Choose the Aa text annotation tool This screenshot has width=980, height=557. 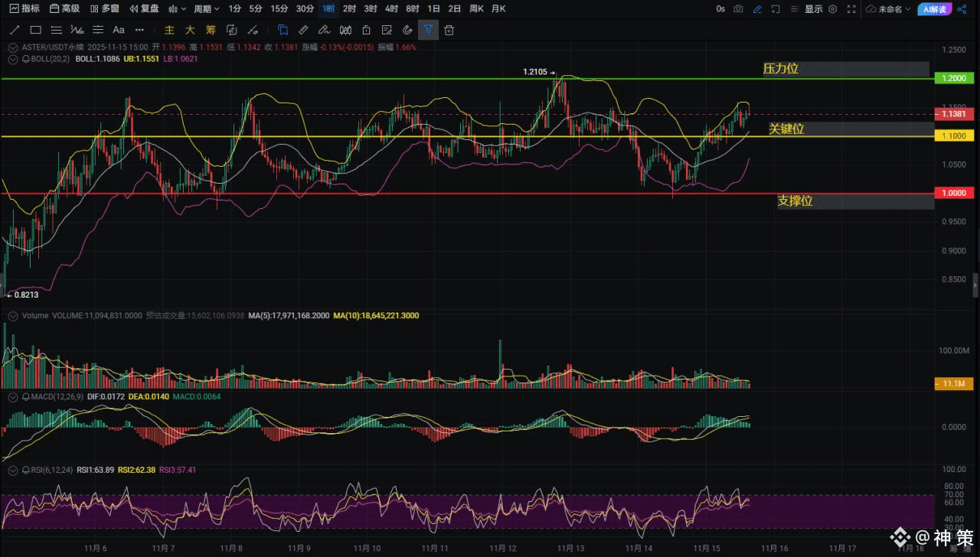point(118,30)
